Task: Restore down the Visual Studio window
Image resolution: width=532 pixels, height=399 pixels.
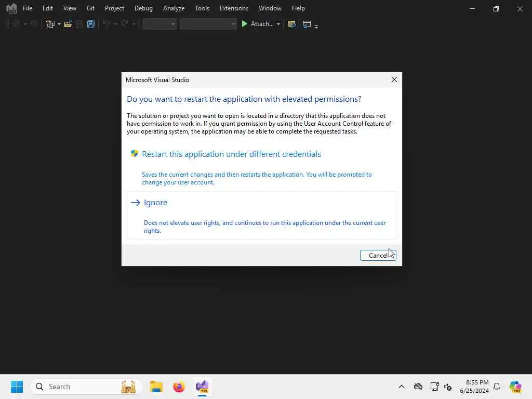Action: click(x=496, y=8)
